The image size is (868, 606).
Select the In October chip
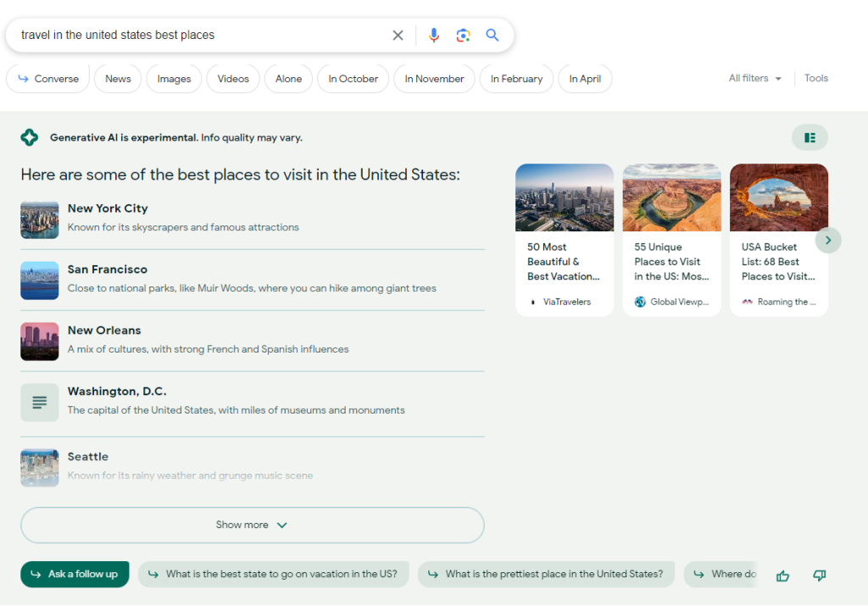pos(353,79)
